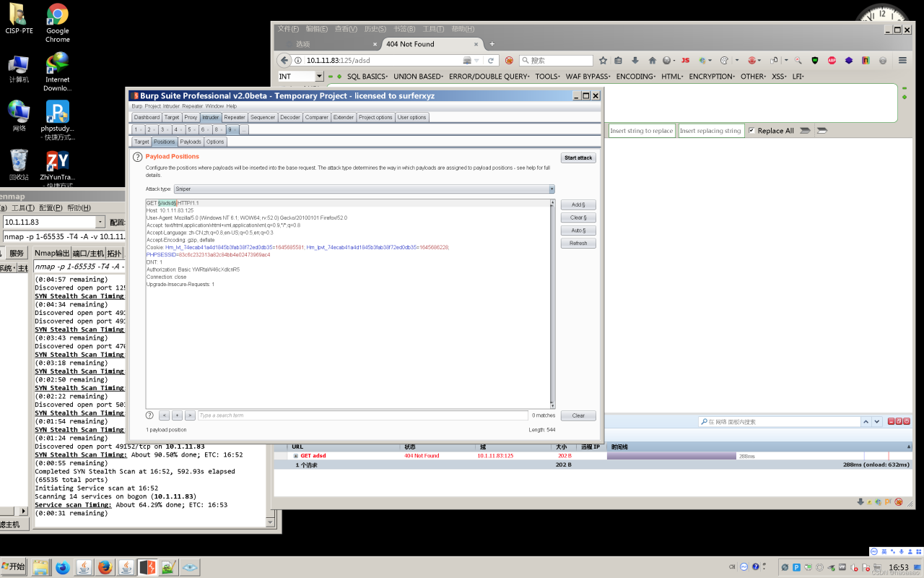The height and width of the screenshot is (578, 924).
Task: Open Burp Decoder tab
Action: coord(290,117)
